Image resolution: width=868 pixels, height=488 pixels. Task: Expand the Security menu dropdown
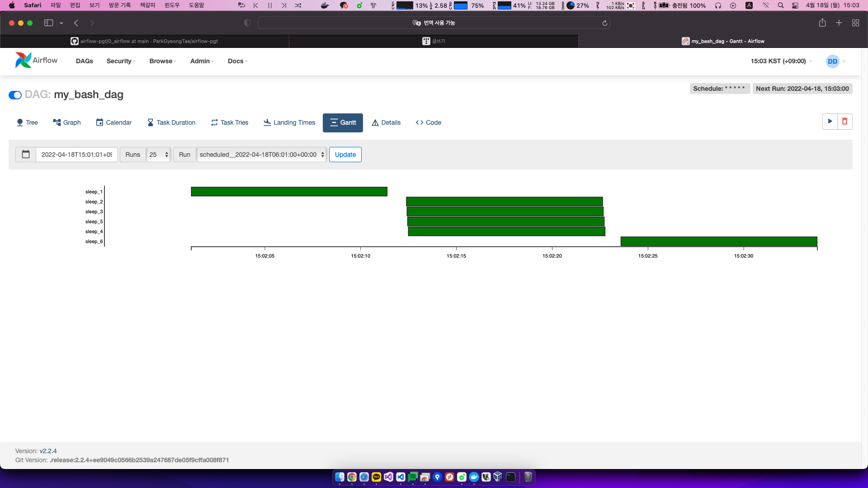(121, 61)
